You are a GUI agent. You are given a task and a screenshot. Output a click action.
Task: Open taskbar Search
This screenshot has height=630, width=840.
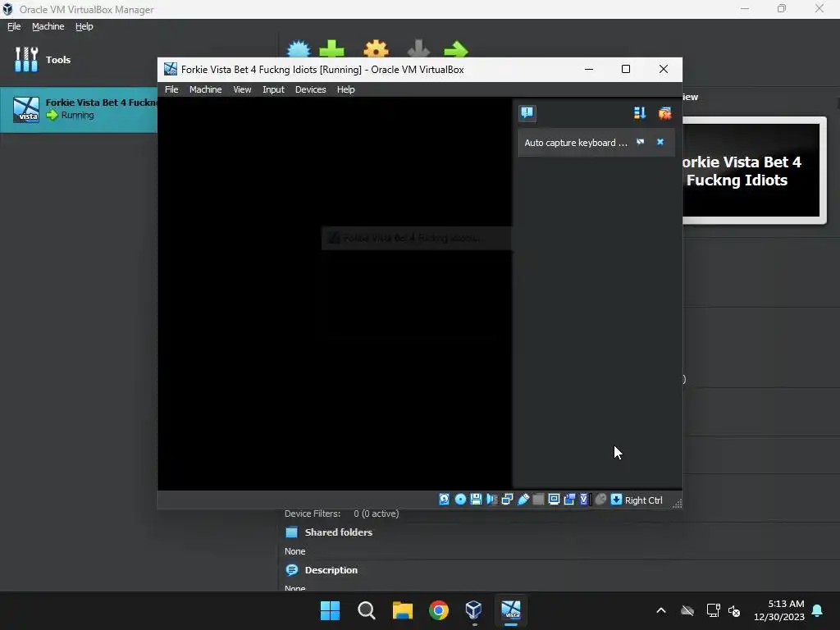pos(367,610)
